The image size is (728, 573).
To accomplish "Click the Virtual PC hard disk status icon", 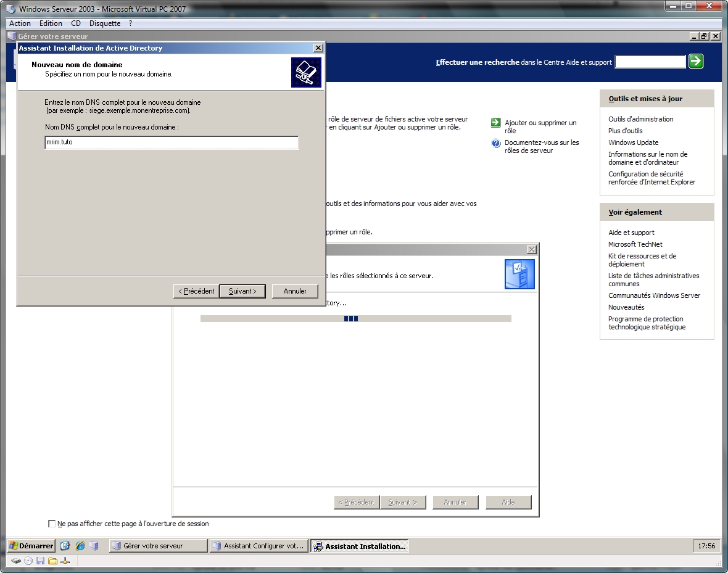I will tap(16, 561).
